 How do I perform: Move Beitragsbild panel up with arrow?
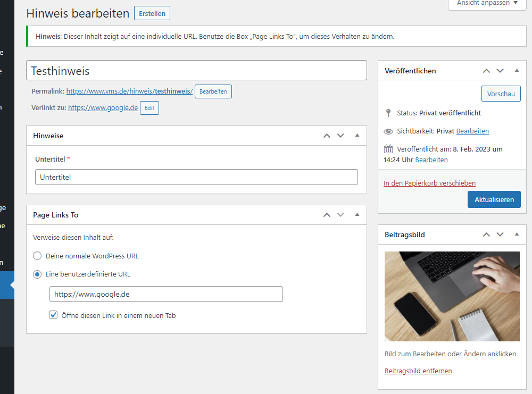tap(486, 234)
